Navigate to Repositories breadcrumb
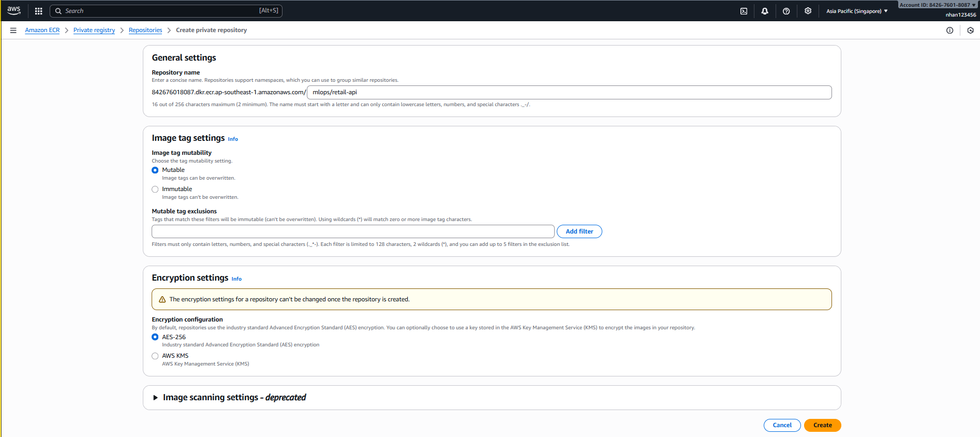980x437 pixels. 145,31
